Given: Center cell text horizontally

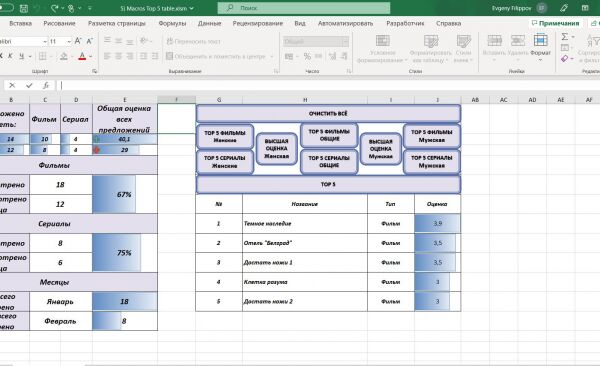Looking at the screenshot, I should coord(119,56).
